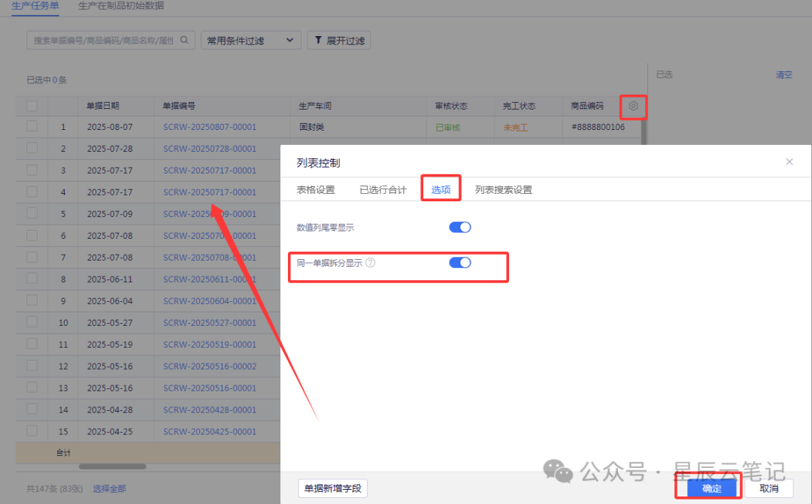Screen dimensions: 812x504
Task: Confirm with the 确定 button
Action: [711, 488]
